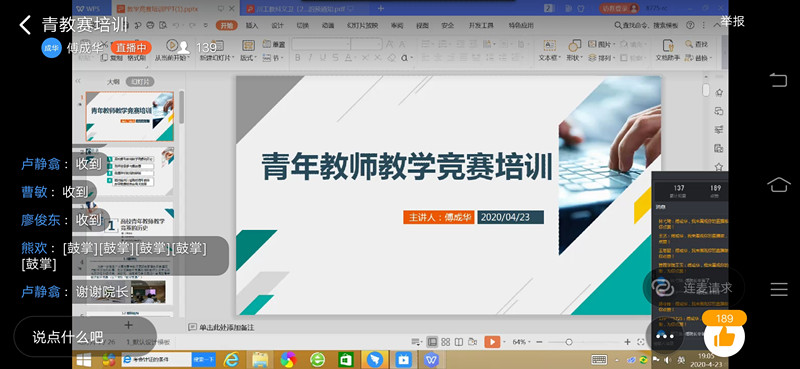Open the 插入 ribbon tab
This screenshot has height=369, width=800.
252,26
